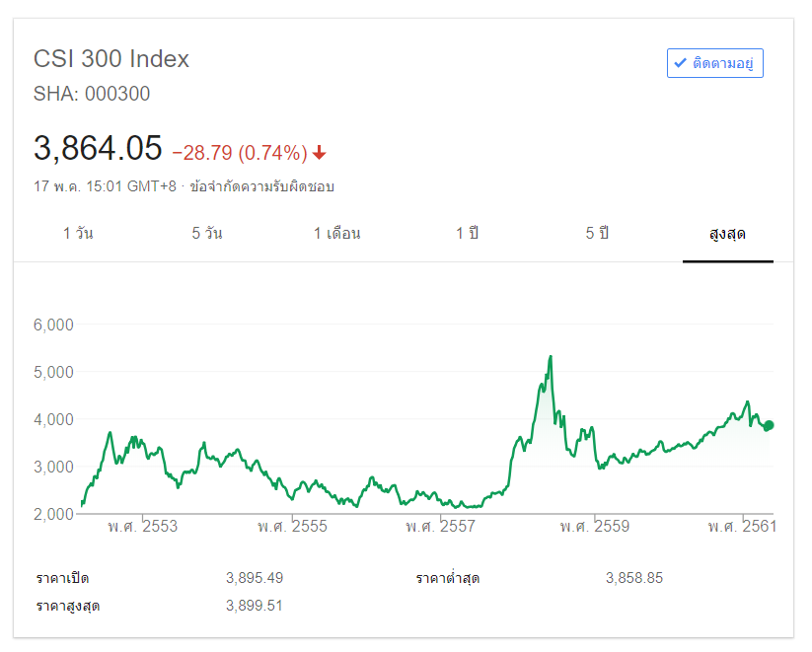Click the high price value 3,899.51

255,606
